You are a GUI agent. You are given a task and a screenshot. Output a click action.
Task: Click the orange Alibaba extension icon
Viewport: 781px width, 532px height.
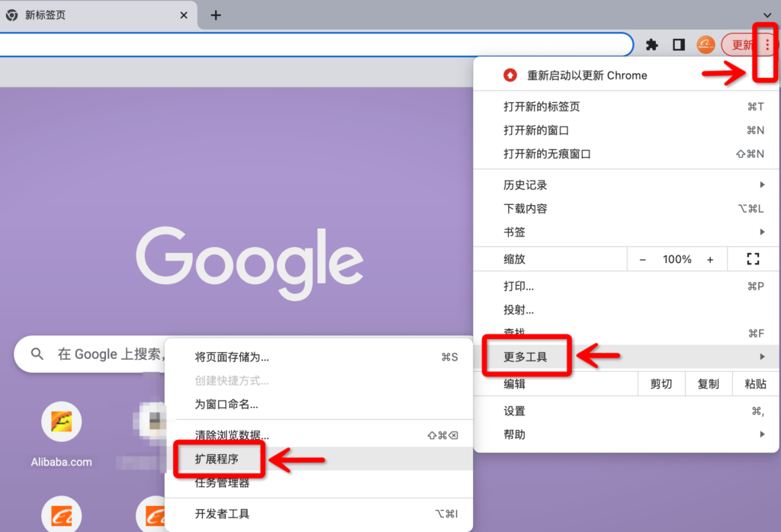pyautogui.click(x=705, y=45)
